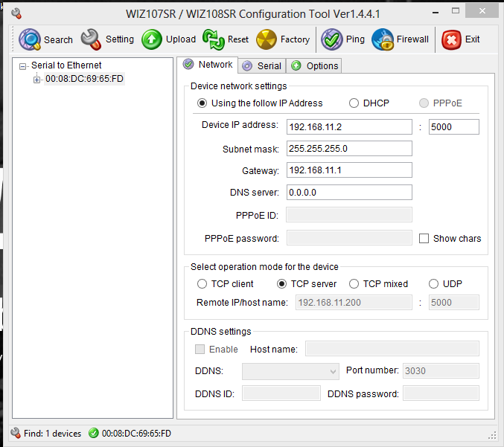504x447 pixels.
Task: Click the yellow Factory reset icon
Action: pyautogui.click(x=267, y=39)
